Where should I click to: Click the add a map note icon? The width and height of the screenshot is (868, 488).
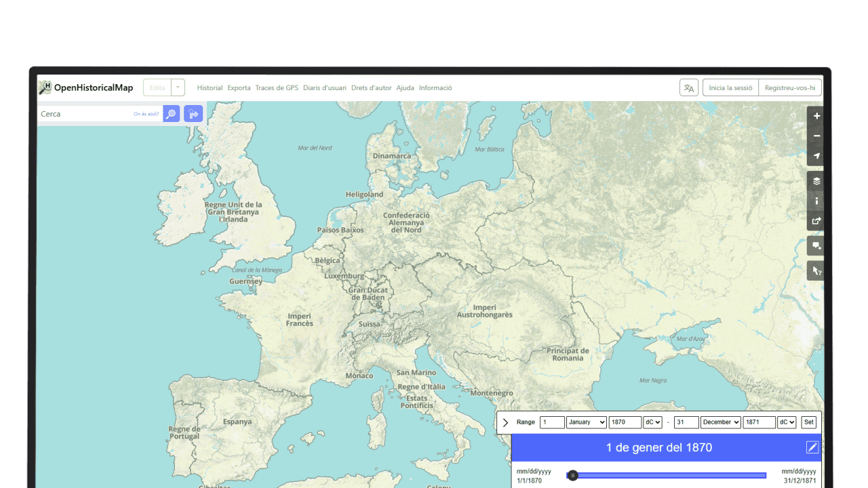(x=816, y=245)
